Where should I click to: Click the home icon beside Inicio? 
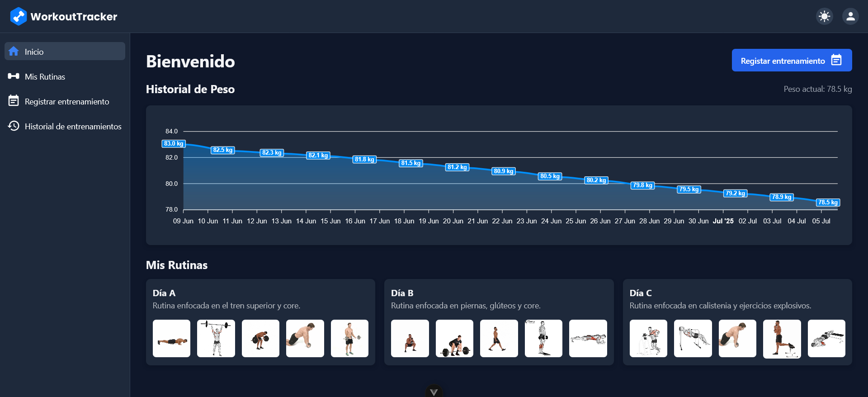coord(14,51)
